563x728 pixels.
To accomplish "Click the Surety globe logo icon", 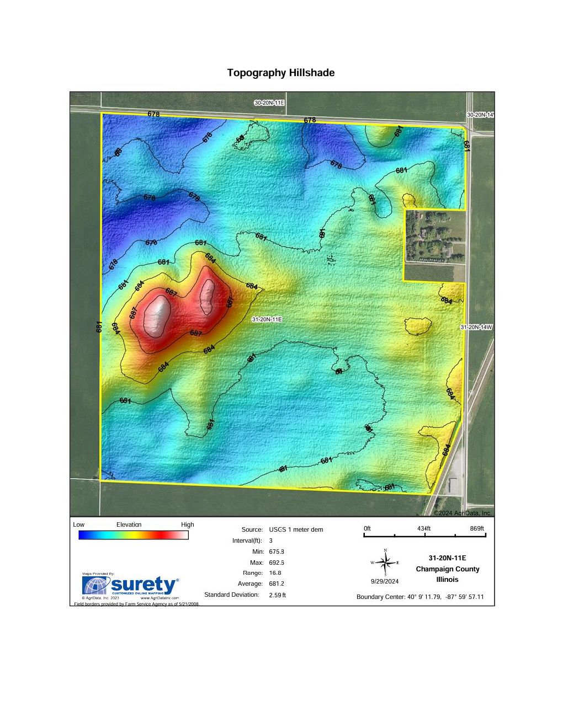I will click(95, 586).
